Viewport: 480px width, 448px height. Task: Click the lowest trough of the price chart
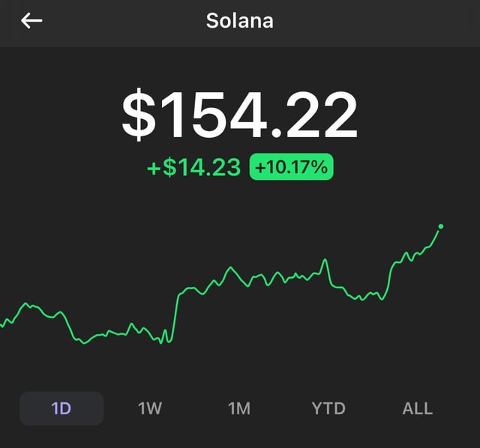click(x=85, y=343)
